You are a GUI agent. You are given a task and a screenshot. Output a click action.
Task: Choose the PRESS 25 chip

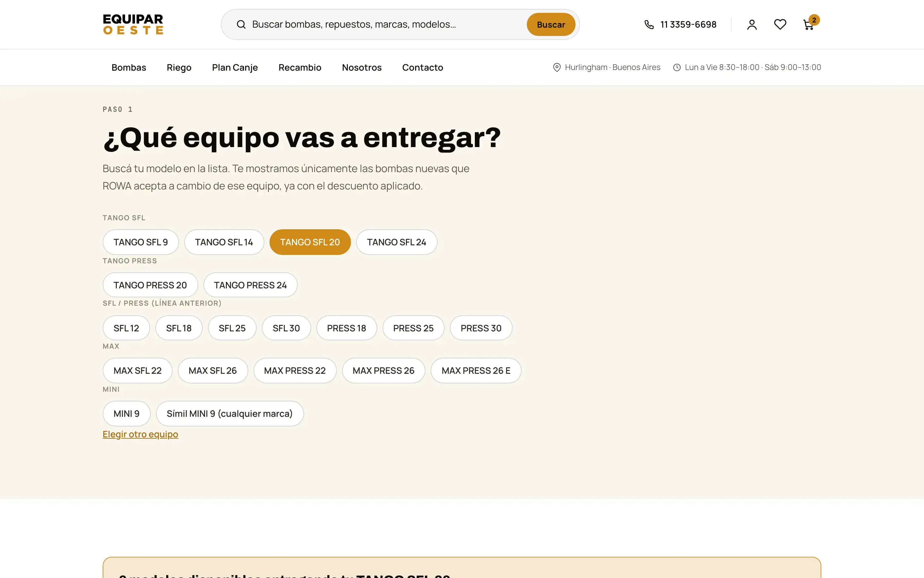click(413, 328)
